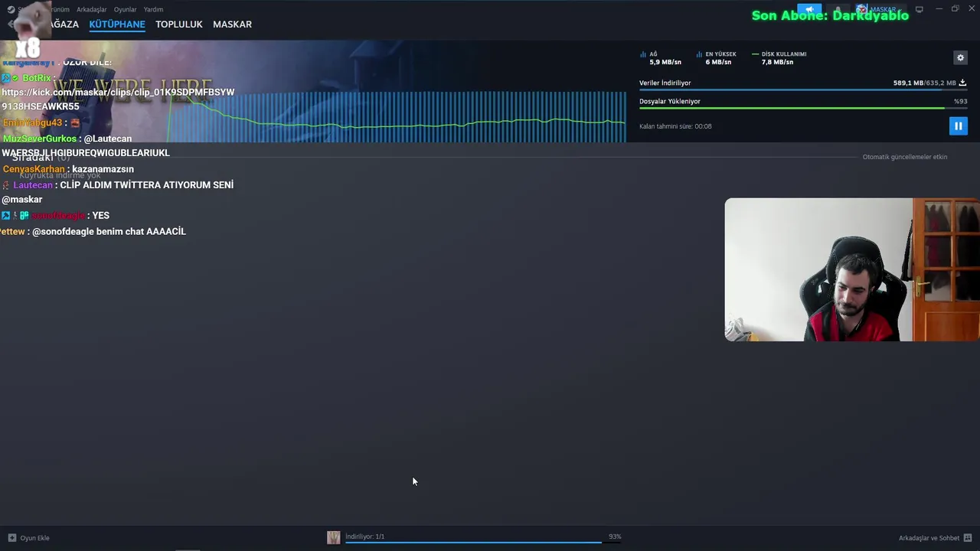The width and height of the screenshot is (980, 551).
Task: Go to TOPLULUK tab
Action: click(x=179, y=24)
